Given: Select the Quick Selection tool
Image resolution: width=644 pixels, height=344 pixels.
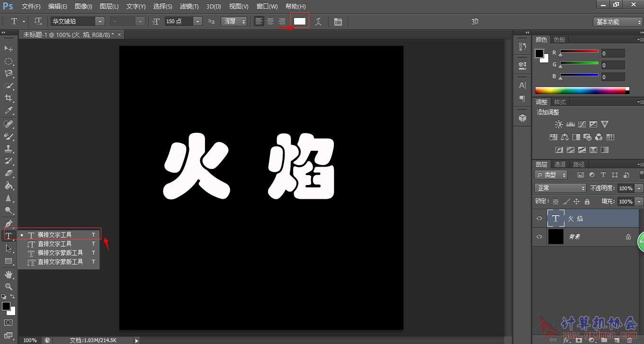Looking at the screenshot, I should point(9,86).
